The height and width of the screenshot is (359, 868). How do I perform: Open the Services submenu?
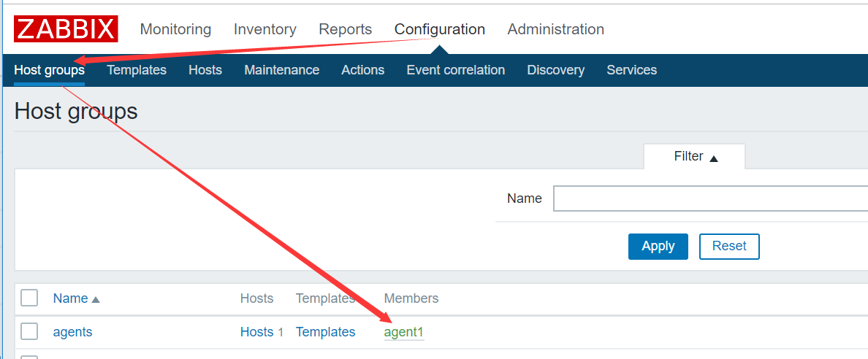631,70
